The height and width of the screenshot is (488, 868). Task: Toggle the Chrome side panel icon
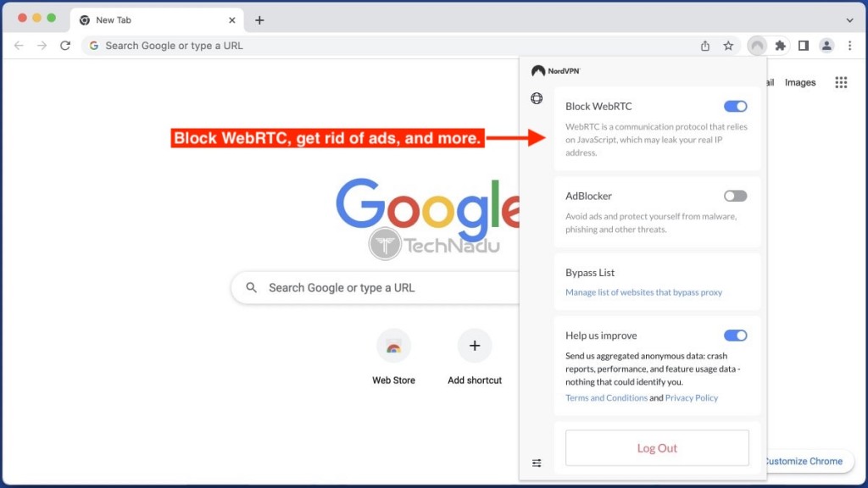click(804, 46)
